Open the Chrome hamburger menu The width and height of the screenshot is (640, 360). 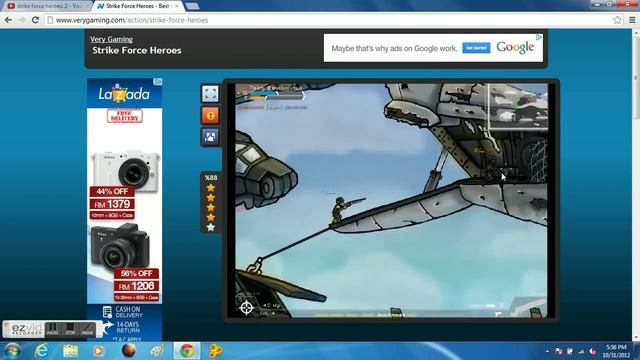click(x=632, y=20)
